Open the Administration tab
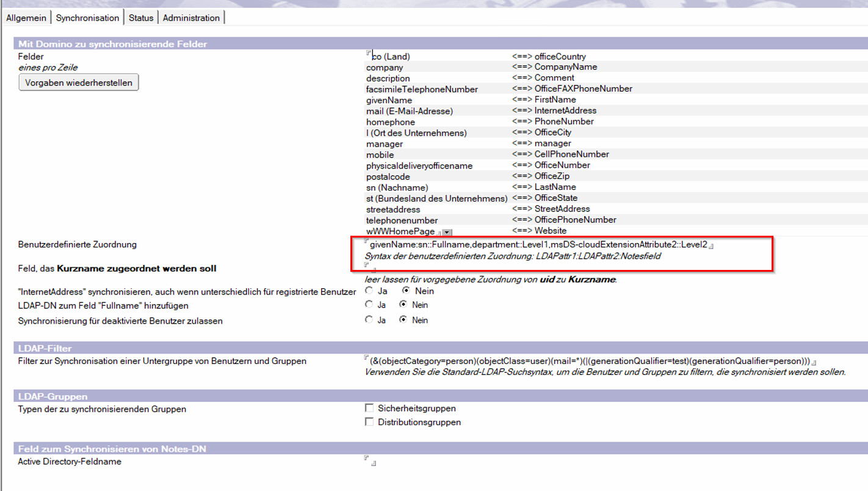 191,18
